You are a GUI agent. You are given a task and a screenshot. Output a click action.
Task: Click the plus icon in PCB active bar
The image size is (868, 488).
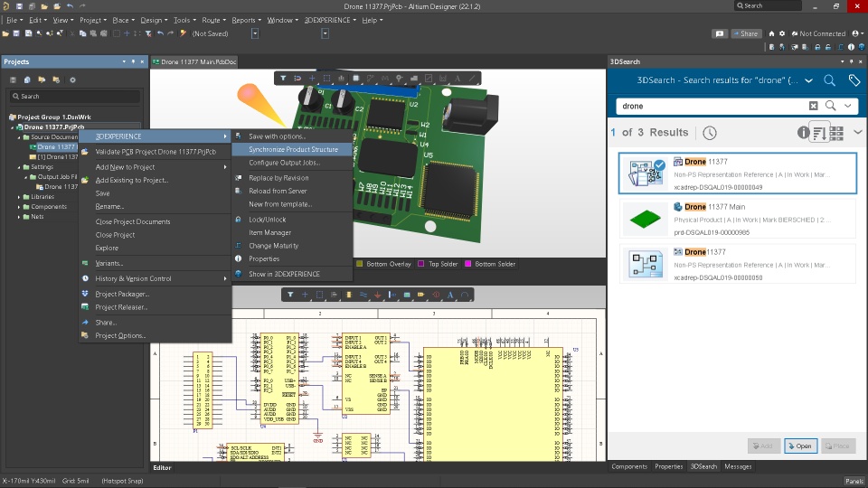[x=312, y=79]
